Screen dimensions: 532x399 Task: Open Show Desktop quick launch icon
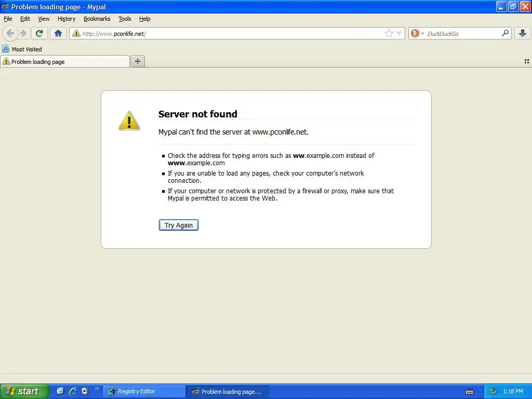tap(60, 391)
